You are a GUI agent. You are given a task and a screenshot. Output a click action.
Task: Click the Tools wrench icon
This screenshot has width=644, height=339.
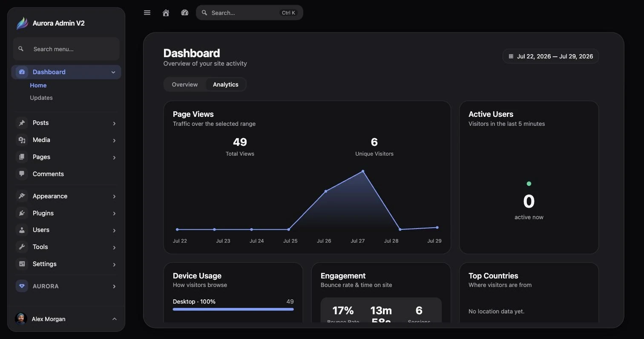pos(22,247)
